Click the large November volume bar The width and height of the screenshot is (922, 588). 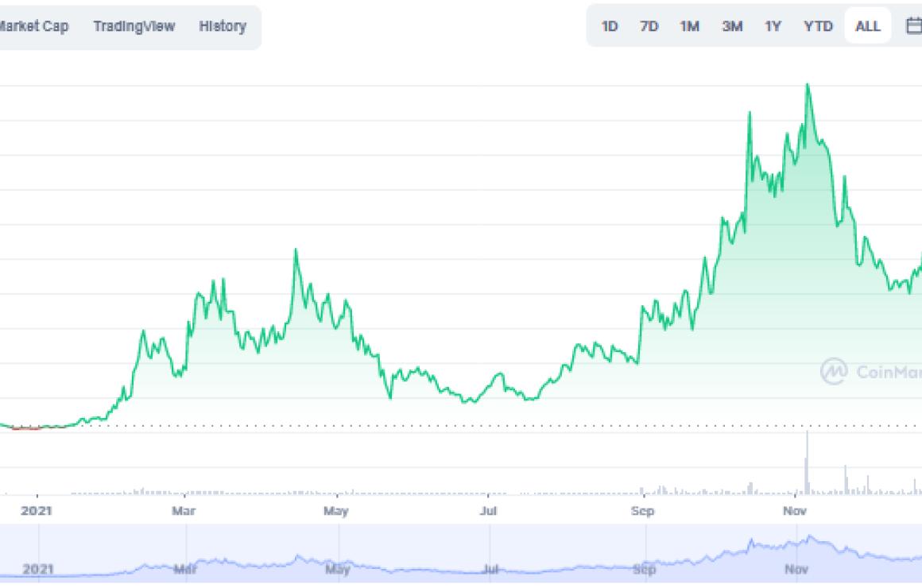point(808,462)
